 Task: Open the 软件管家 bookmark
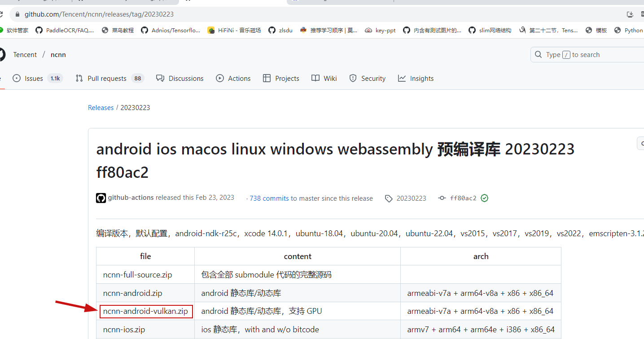point(14,30)
